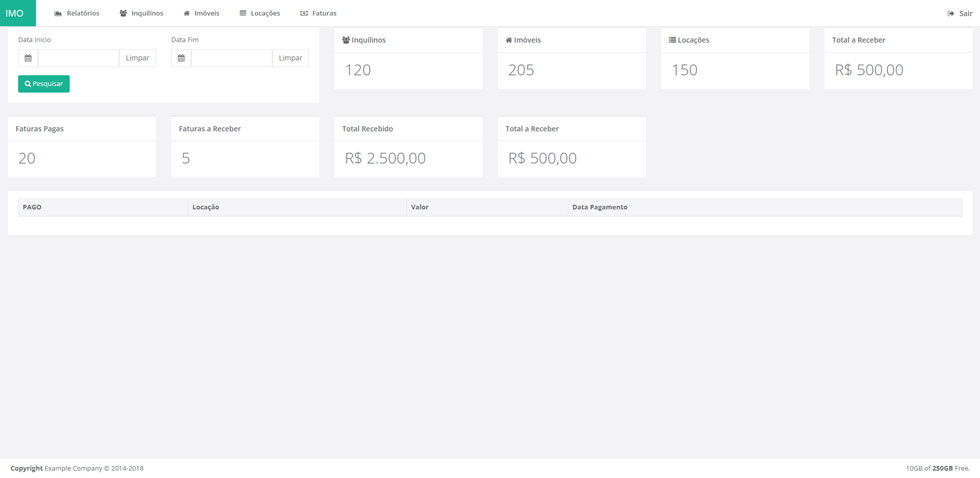This screenshot has width=980, height=478.
Task: Click the Data Pagamento column header
Action: [x=600, y=207]
